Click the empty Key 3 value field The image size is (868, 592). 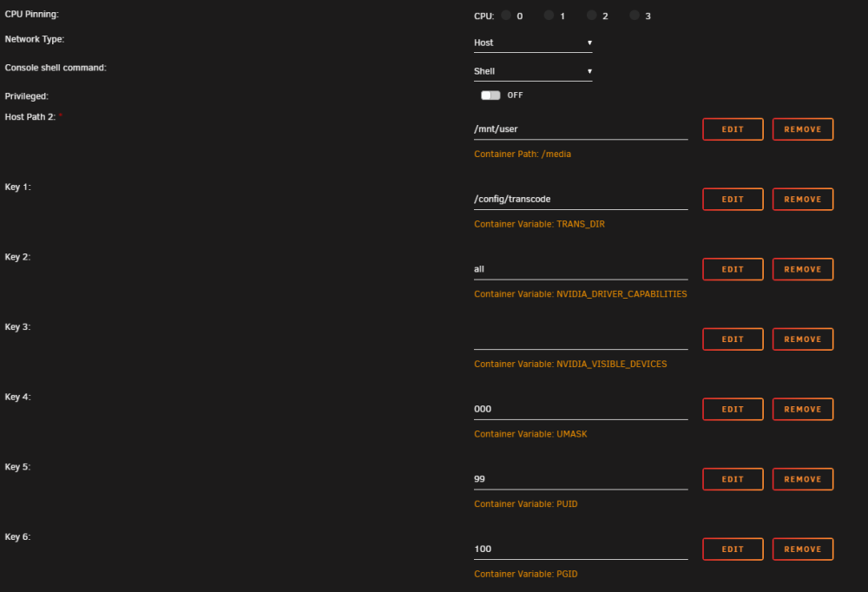coord(581,339)
